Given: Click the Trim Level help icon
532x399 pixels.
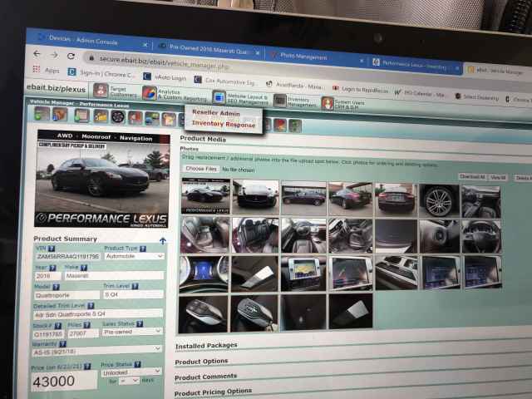Looking at the screenshot, I should 135,286.
